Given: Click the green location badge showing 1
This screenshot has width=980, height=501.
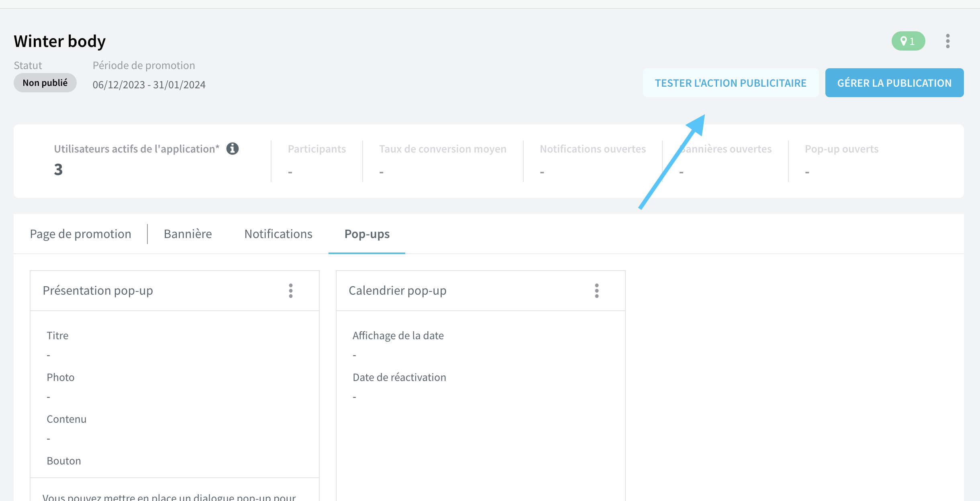Looking at the screenshot, I should [x=908, y=41].
